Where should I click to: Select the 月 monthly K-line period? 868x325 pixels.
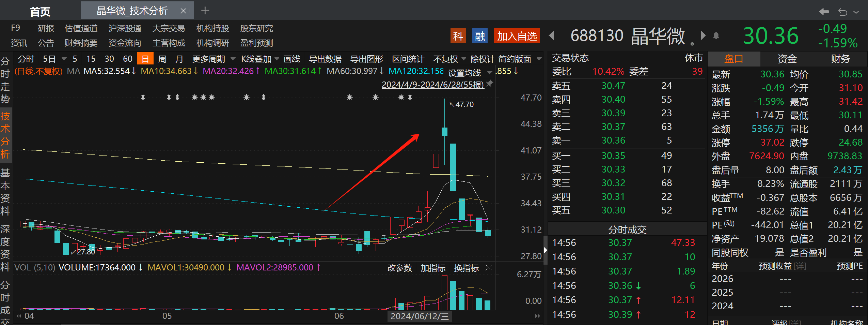tap(179, 59)
